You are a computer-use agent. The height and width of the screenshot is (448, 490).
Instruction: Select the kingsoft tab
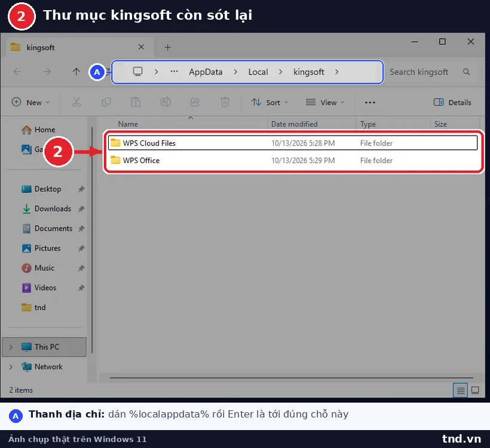(x=79, y=47)
